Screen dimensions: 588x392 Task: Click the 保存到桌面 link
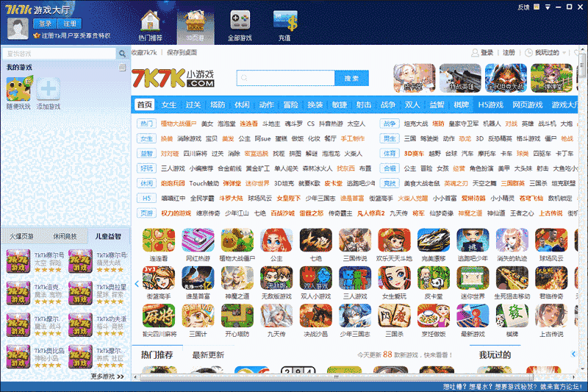coord(182,52)
